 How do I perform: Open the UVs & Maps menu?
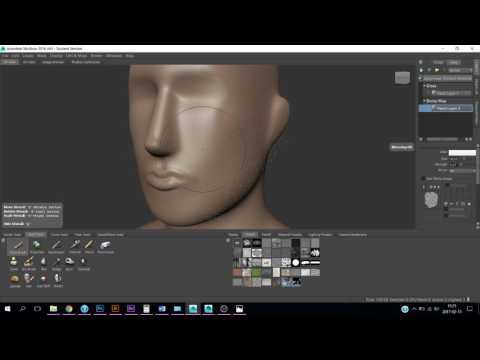click(76, 56)
